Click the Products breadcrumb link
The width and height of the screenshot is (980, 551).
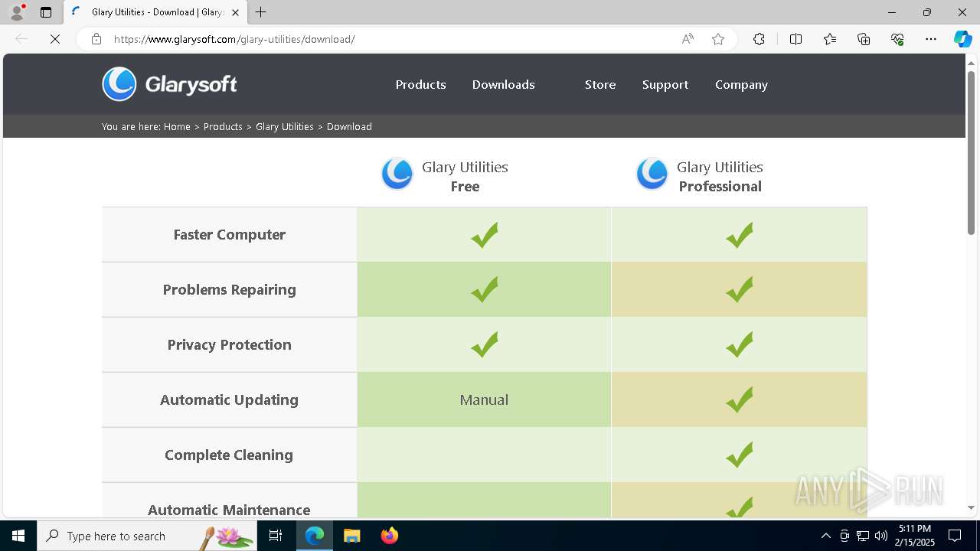[223, 127]
